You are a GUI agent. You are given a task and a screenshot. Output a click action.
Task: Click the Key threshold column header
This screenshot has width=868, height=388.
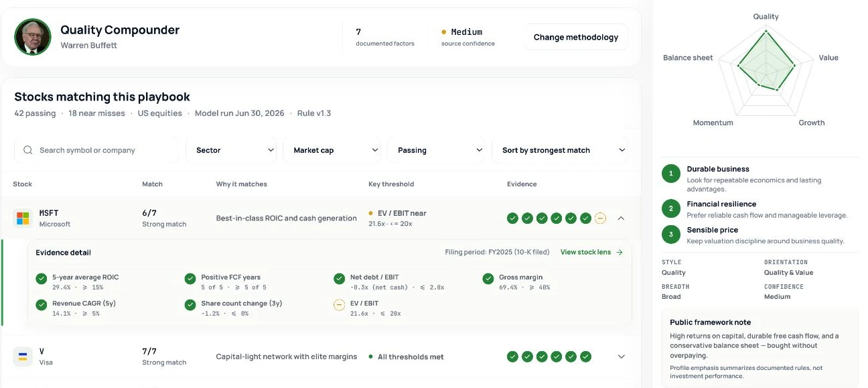(391, 184)
